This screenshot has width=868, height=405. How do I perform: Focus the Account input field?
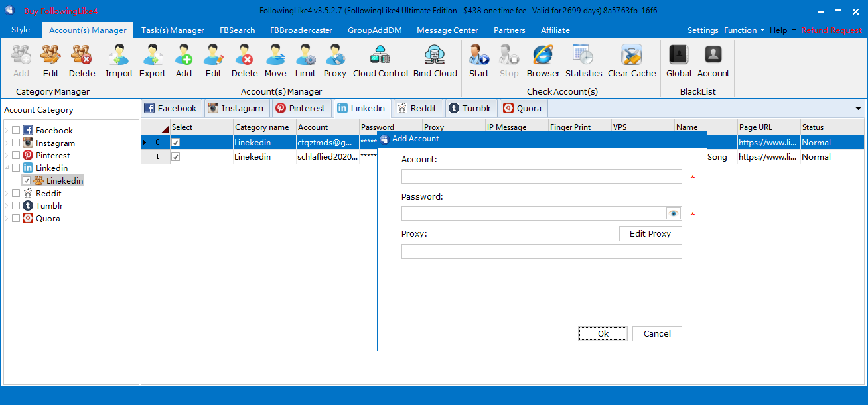pyautogui.click(x=542, y=176)
